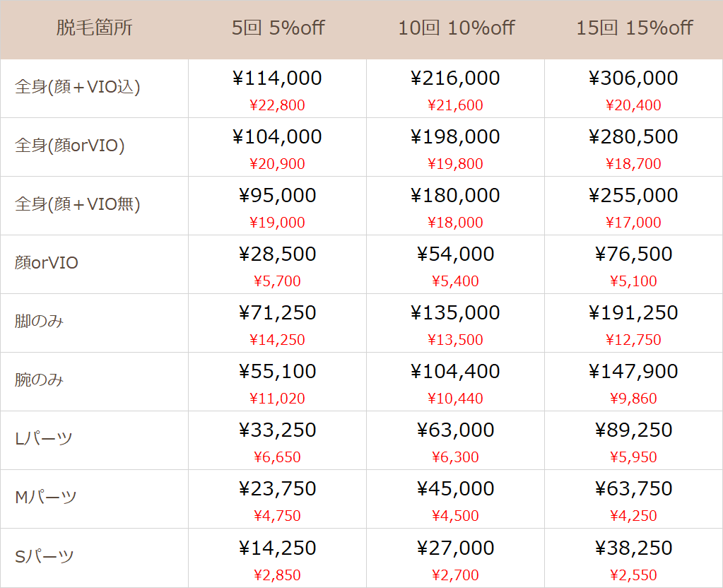The height and width of the screenshot is (588, 723).
Task: Click the 脱毛箇所 column header
Action: pos(94,28)
